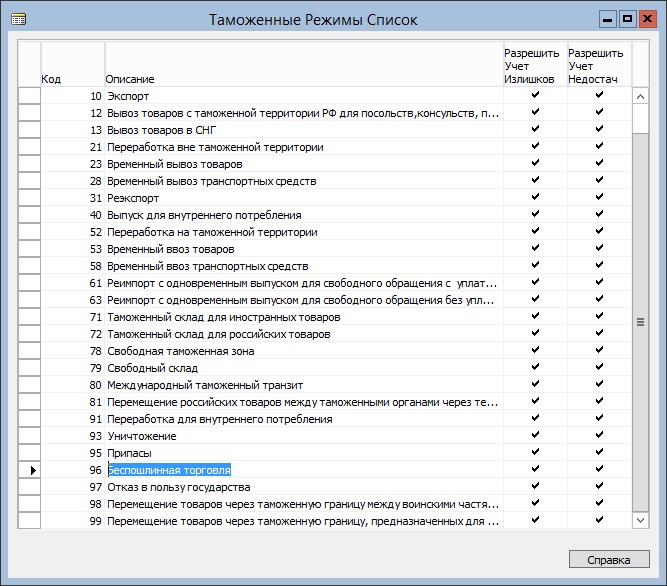The width and height of the screenshot is (667, 586).
Task: Select the Вывоз товаров в СНГ cell
Action: pos(304,130)
